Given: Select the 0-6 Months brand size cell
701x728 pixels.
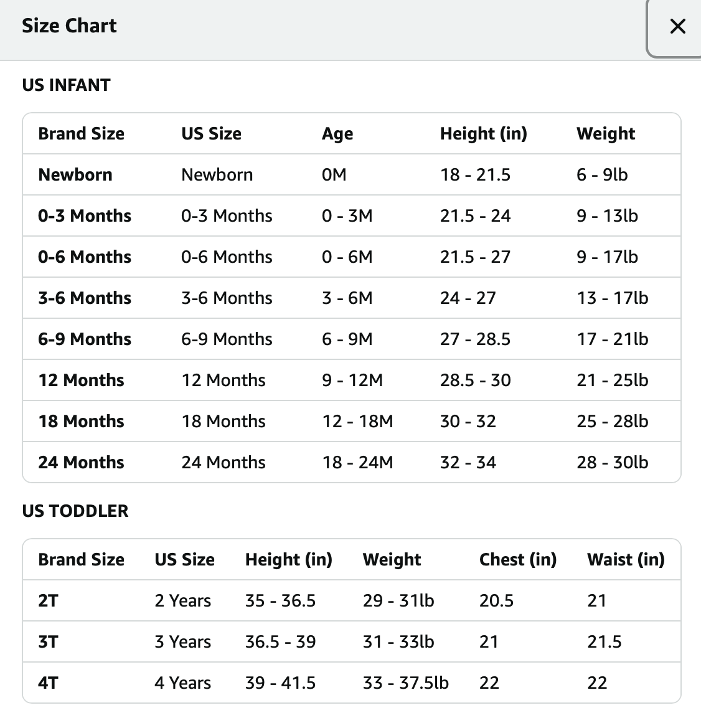Looking at the screenshot, I should (85, 257).
